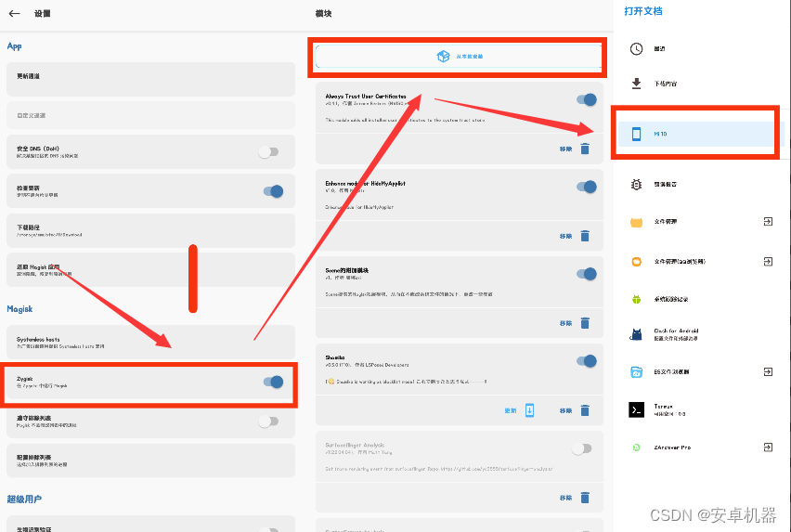This screenshot has width=791, height=532.
Task: Tap the Shamiko update download icon
Action: [529, 410]
